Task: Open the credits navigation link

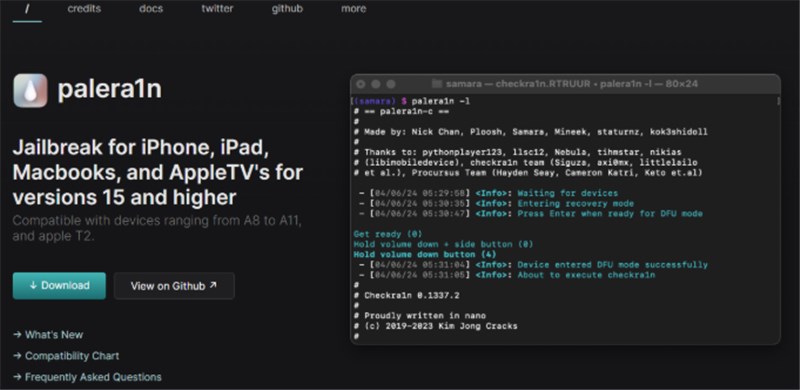Action: click(84, 9)
